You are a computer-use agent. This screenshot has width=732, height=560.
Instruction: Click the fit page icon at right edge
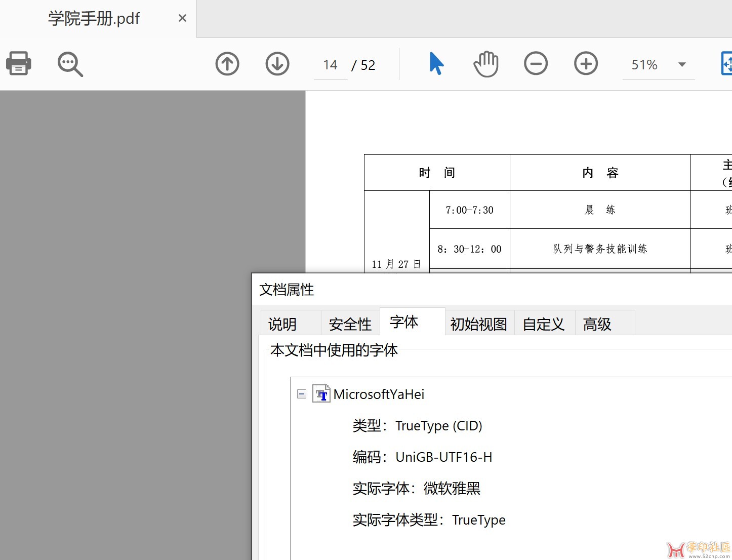pyautogui.click(x=726, y=64)
